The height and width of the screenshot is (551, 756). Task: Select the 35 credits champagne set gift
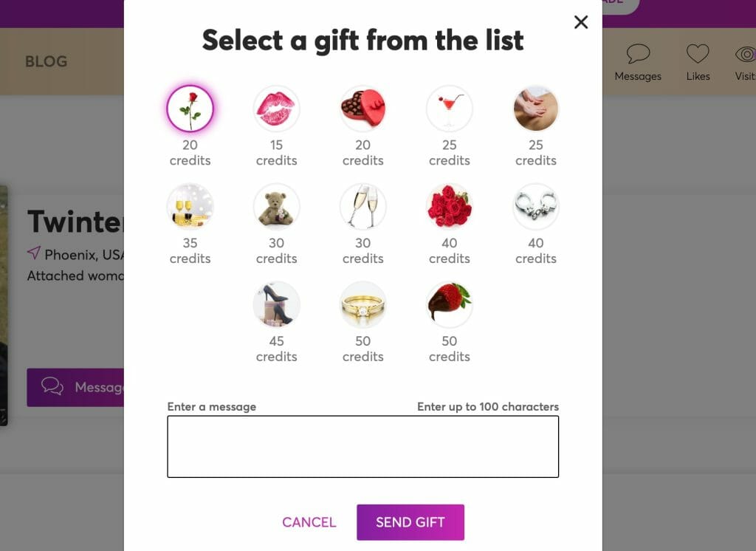(190, 207)
